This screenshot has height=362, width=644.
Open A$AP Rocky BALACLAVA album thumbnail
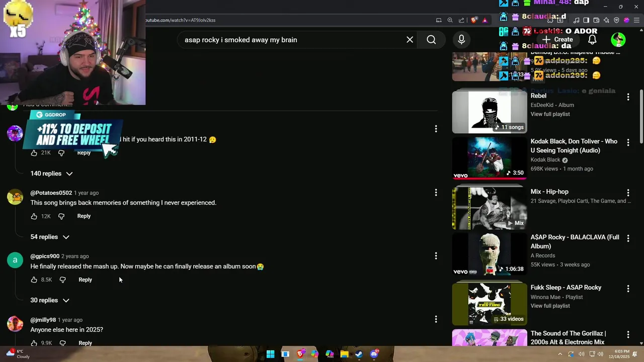coord(490,254)
